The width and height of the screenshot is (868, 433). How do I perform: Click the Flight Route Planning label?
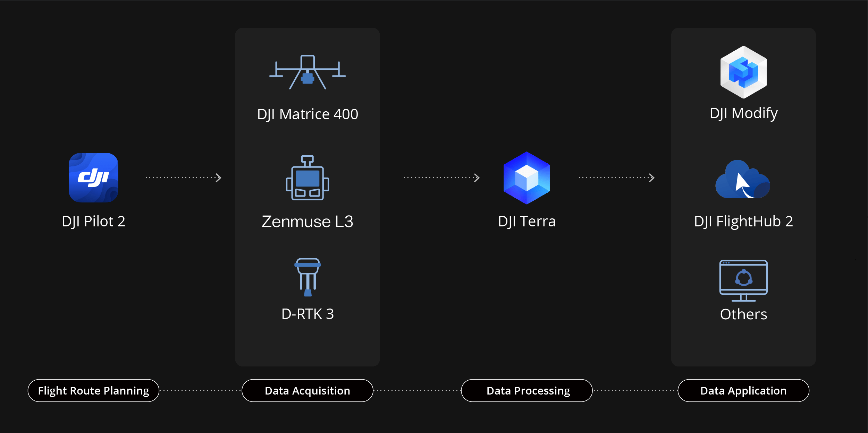pyautogui.click(x=93, y=390)
